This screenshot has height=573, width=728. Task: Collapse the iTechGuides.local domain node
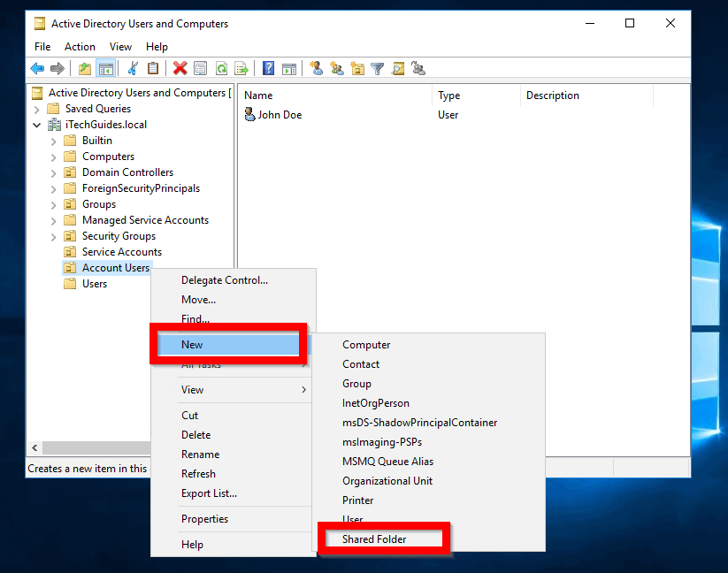[36, 125]
